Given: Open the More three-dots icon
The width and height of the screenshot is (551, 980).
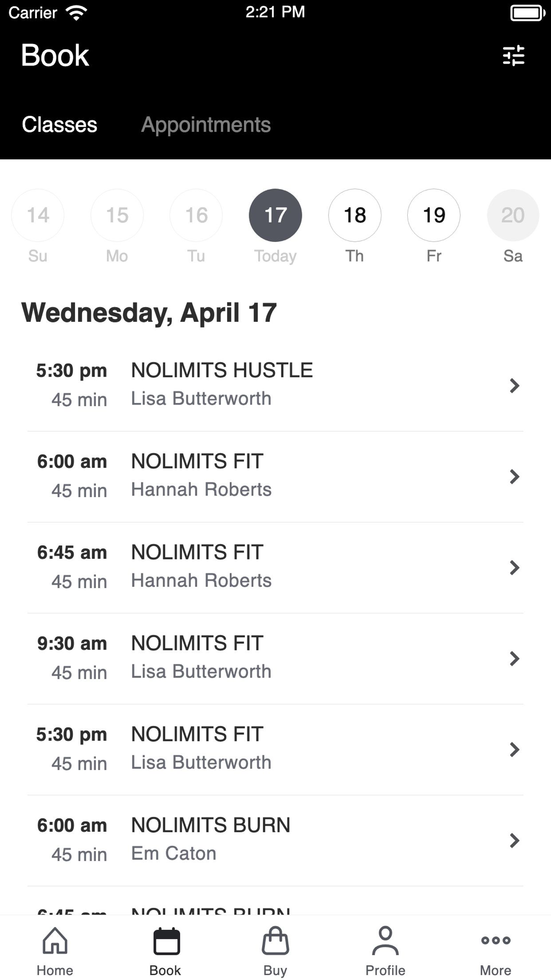Looking at the screenshot, I should [x=495, y=940].
